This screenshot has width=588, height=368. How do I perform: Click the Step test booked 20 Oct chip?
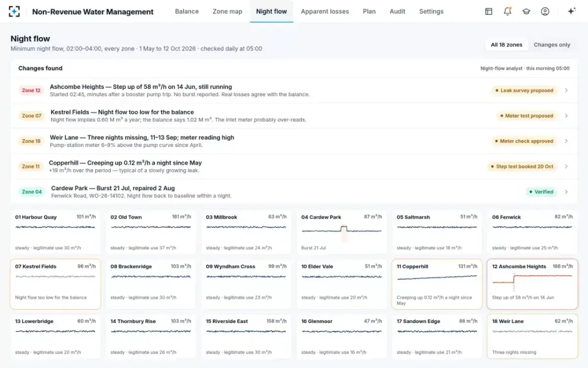[x=522, y=166]
